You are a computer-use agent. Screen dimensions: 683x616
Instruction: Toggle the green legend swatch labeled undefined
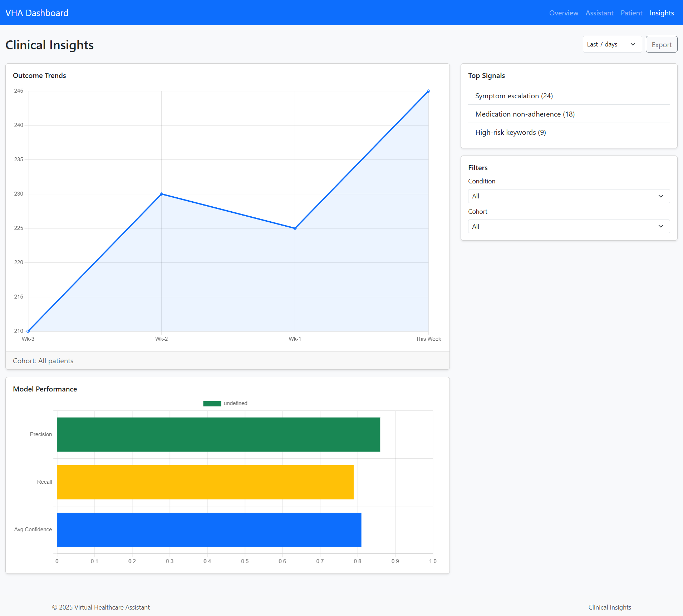(212, 403)
